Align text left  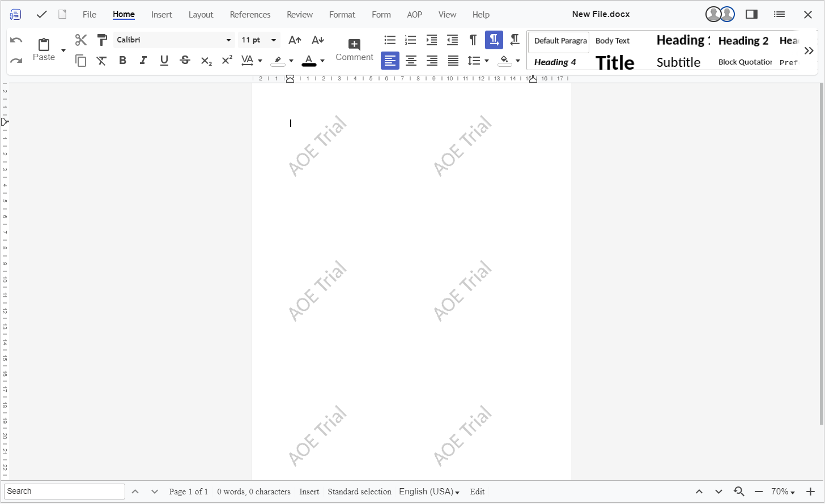[x=390, y=61]
